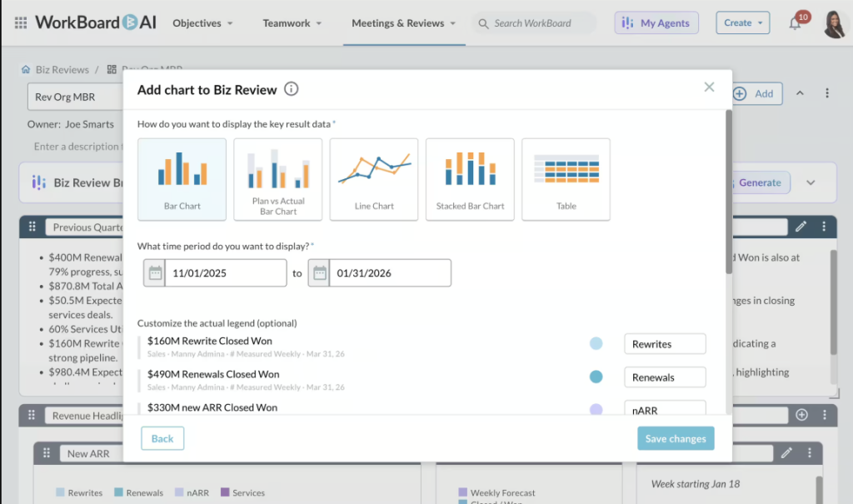Toggle Weekly Forecast legend entry

click(496, 492)
